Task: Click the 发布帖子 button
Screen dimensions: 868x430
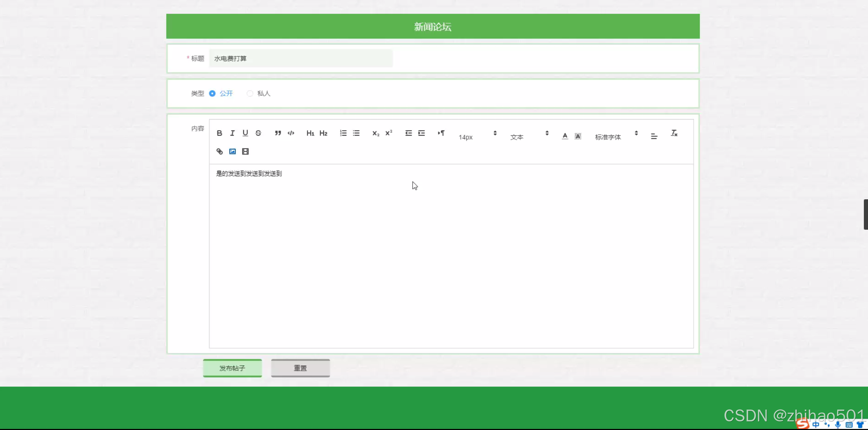Action: [x=232, y=368]
